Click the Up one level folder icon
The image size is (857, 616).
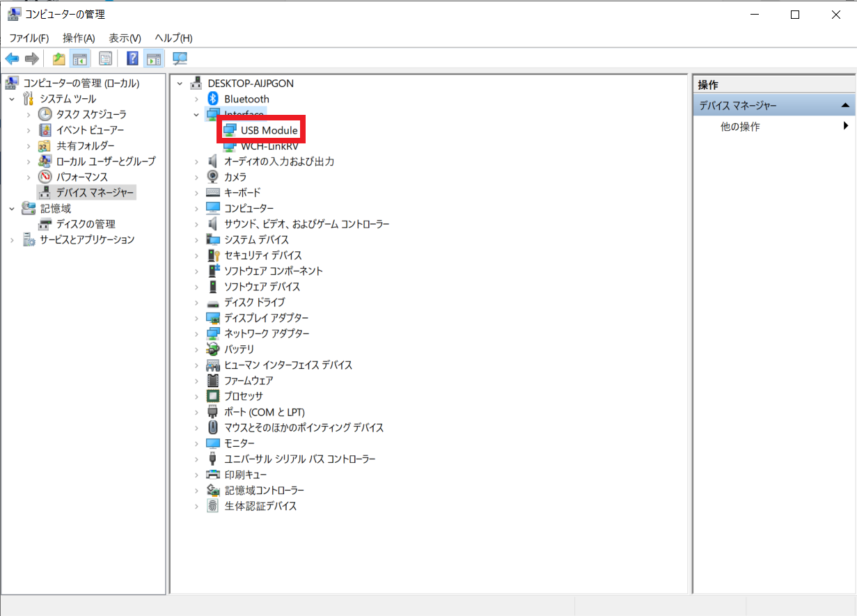click(x=59, y=59)
